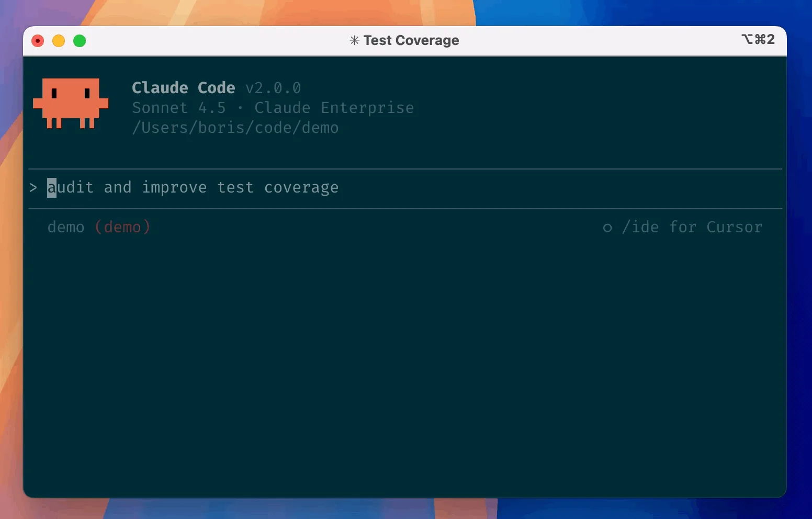Click the circle status icon beside /ide for Cursor
812x519 pixels.
click(607, 227)
